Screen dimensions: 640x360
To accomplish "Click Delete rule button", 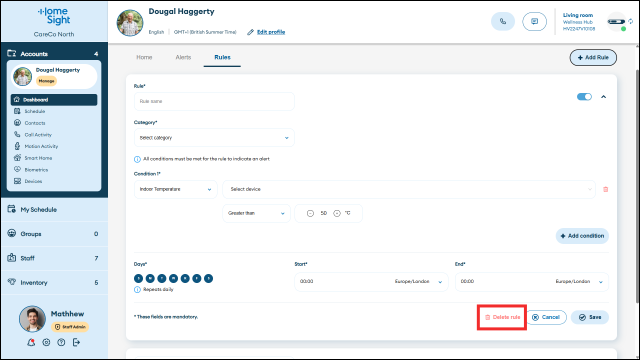I will pos(502,317).
